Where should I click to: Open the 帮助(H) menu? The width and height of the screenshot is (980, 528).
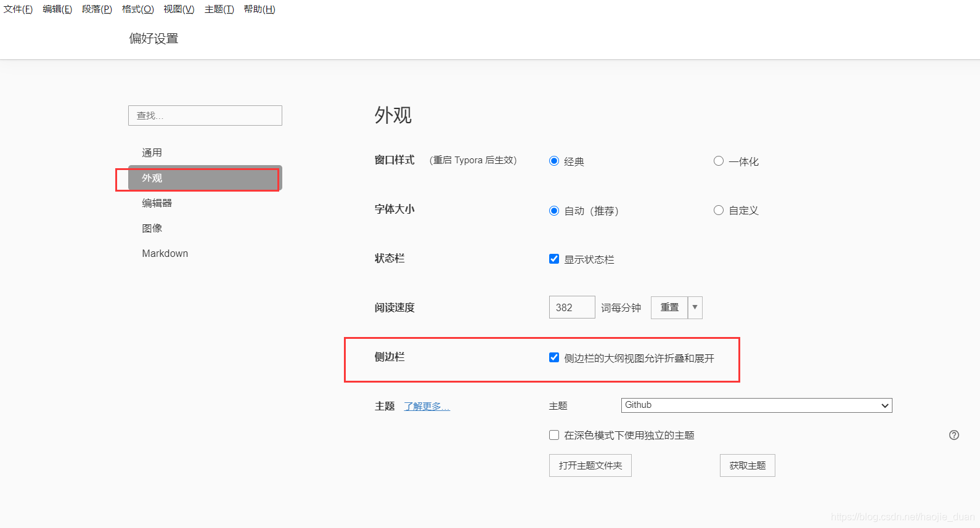tap(259, 9)
